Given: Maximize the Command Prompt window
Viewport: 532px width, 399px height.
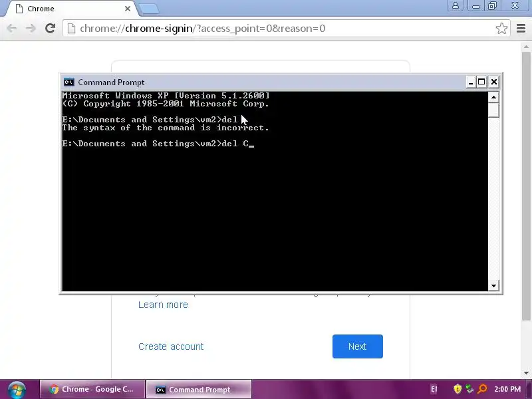Looking at the screenshot, I should pos(481,82).
